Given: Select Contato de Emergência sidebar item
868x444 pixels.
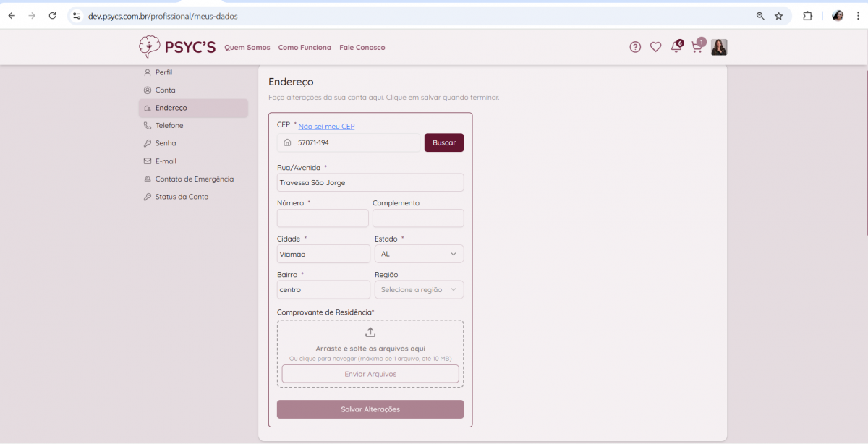Looking at the screenshot, I should coord(194,179).
